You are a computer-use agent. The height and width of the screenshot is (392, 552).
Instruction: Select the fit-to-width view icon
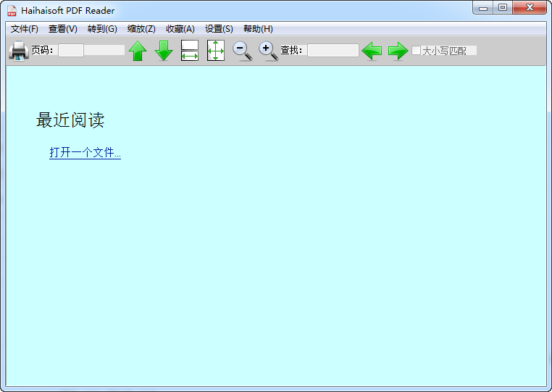point(189,51)
